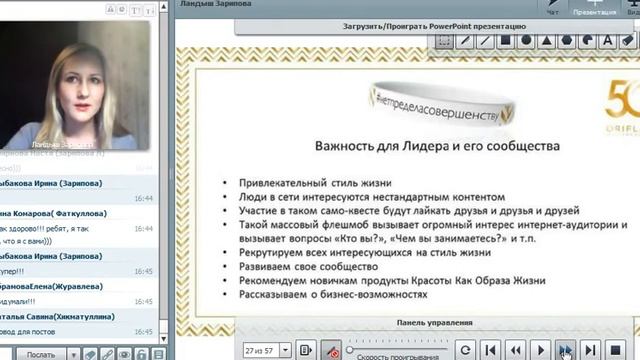Select the hexagon shape tool
This screenshot has height=360, width=640.
pyautogui.click(x=567, y=41)
